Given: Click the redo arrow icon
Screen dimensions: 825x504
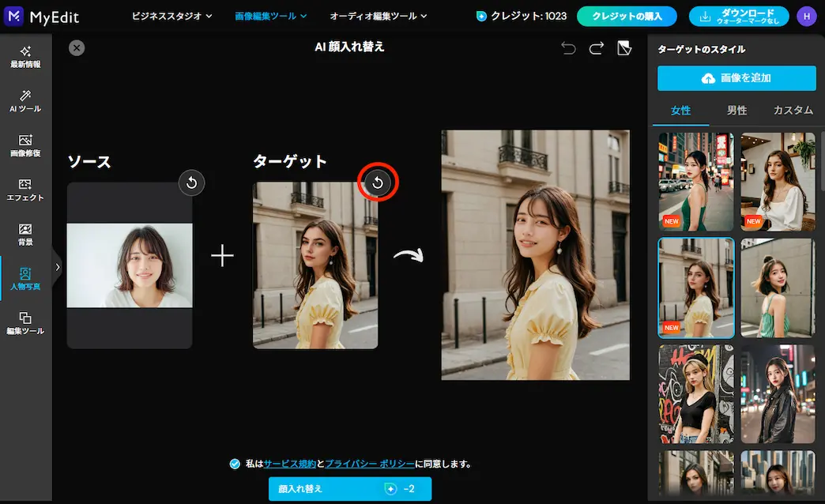Looking at the screenshot, I should (x=595, y=47).
